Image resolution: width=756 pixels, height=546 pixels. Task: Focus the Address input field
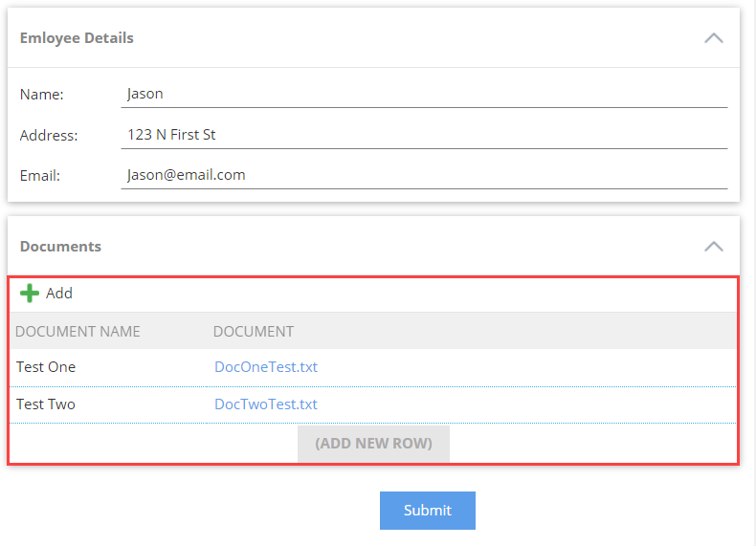[x=424, y=135]
